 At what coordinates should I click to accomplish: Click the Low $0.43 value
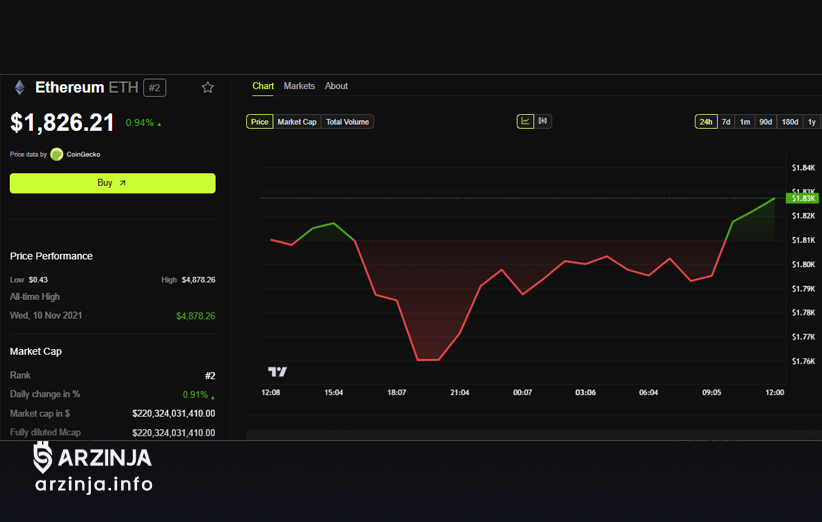pyautogui.click(x=38, y=280)
